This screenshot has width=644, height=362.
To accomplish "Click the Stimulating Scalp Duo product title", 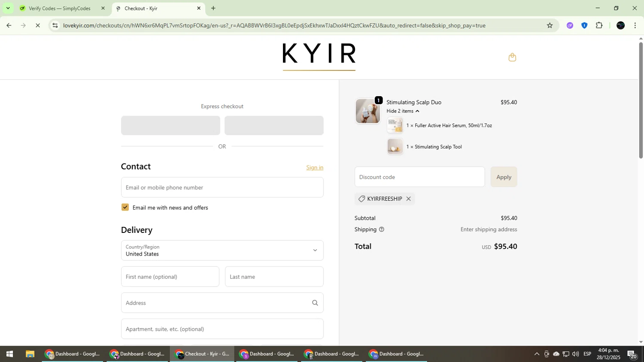I will (x=414, y=102).
